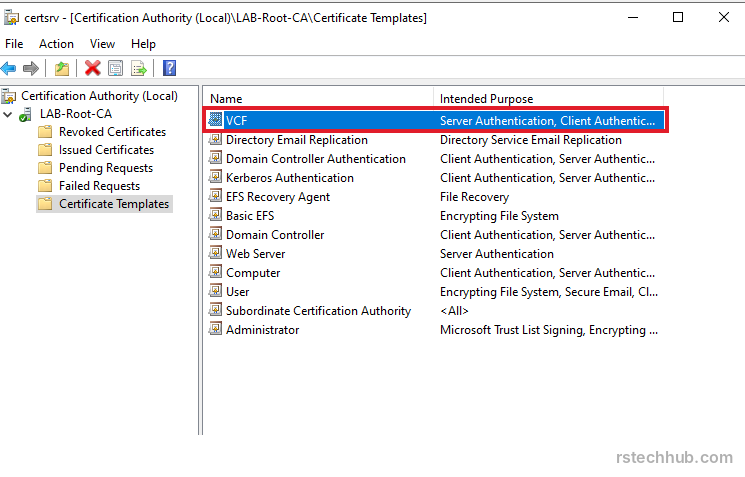Open the View menu

tap(102, 44)
